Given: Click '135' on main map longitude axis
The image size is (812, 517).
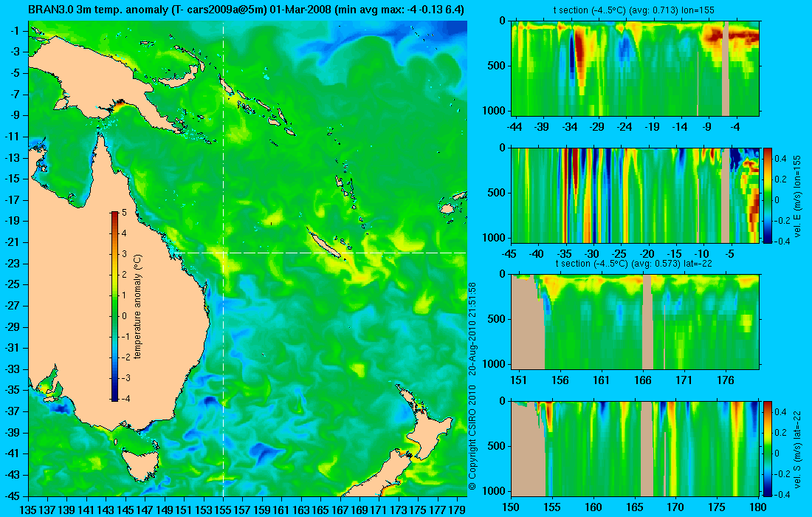Looking at the screenshot, I should [x=28, y=510].
